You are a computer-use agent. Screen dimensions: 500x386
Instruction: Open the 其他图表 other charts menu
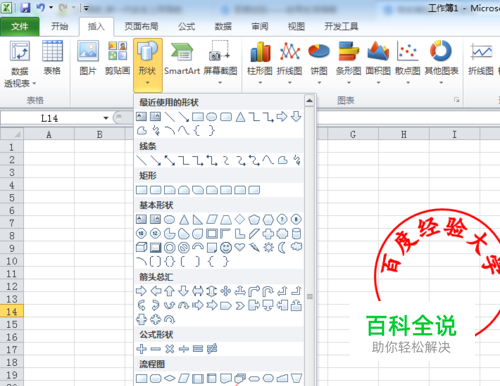pos(441,63)
